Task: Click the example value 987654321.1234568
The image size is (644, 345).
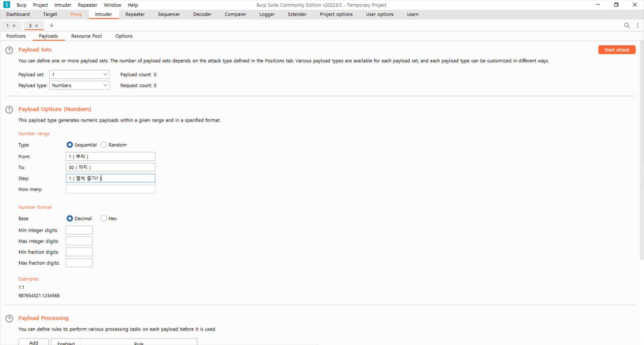Action: pos(39,296)
